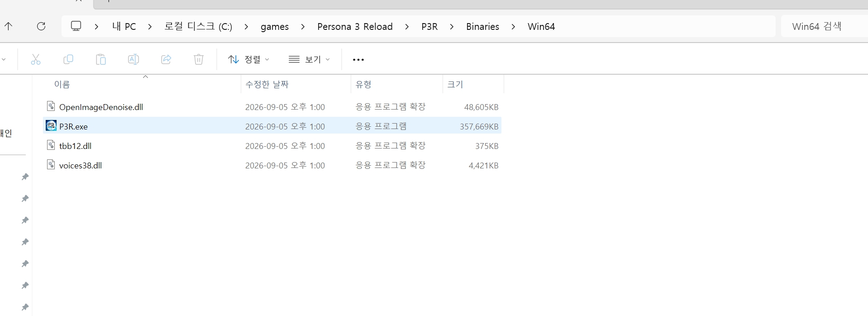The image size is (868, 316).
Task: Click the Paste clipboard icon
Action: click(101, 59)
